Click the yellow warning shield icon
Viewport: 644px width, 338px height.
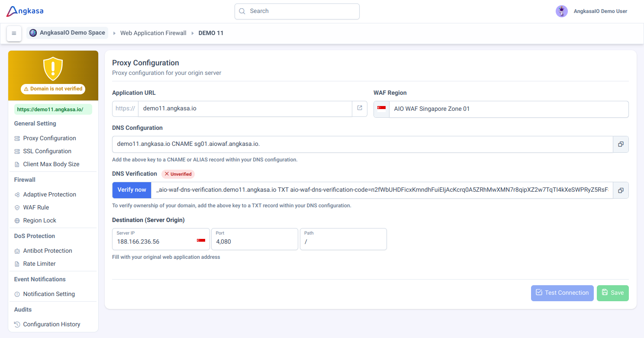click(53, 68)
